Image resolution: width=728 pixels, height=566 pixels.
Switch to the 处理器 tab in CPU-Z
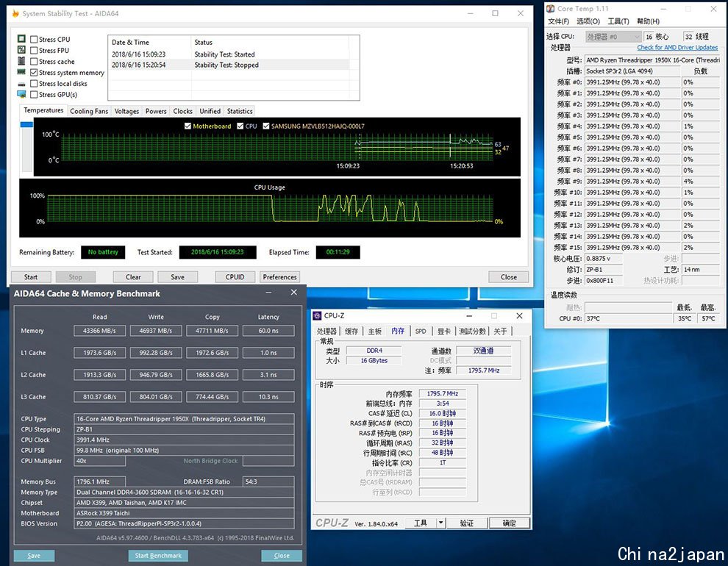(x=326, y=332)
